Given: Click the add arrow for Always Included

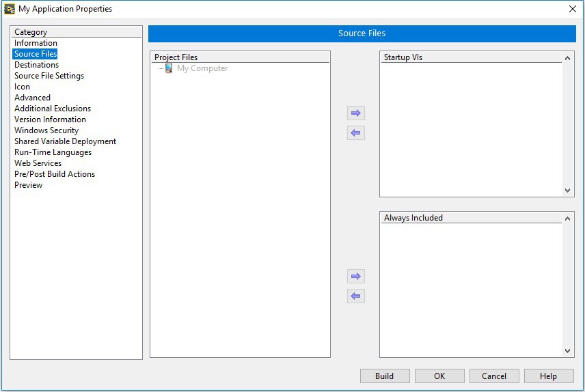Looking at the screenshot, I should click(355, 277).
